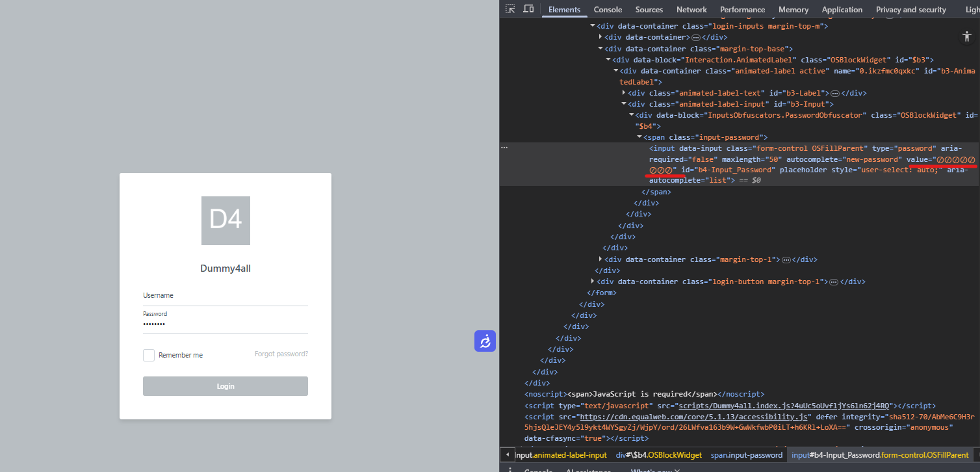Check the Remember me checkbox

point(148,355)
